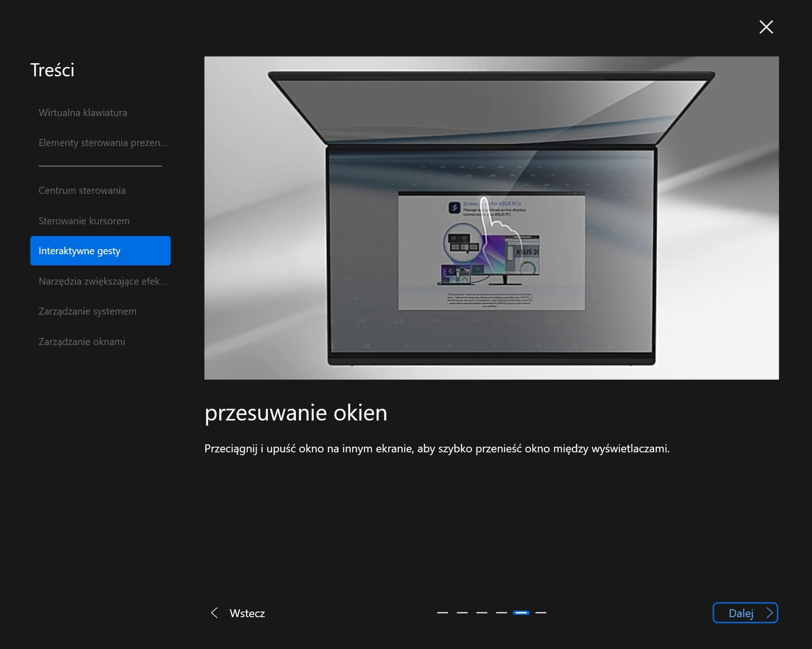Open the Zarządzanie oknami topic
Viewport: 812px width, 649px height.
(x=82, y=342)
